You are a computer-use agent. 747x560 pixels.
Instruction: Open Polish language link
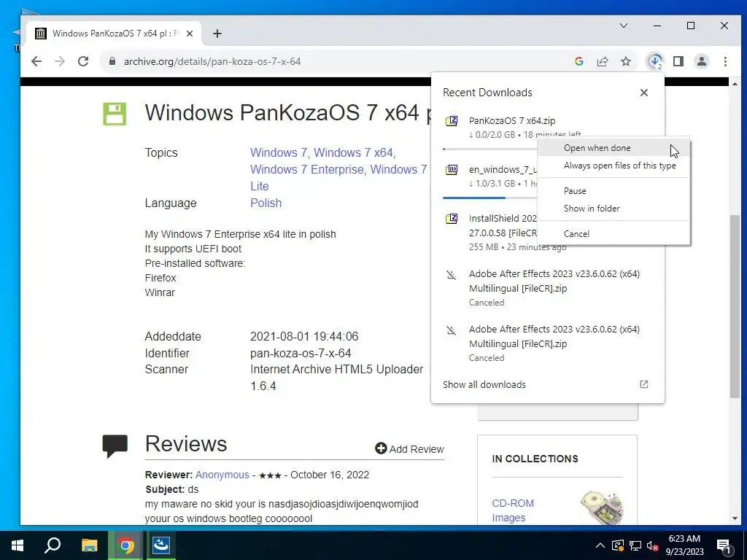(x=266, y=203)
